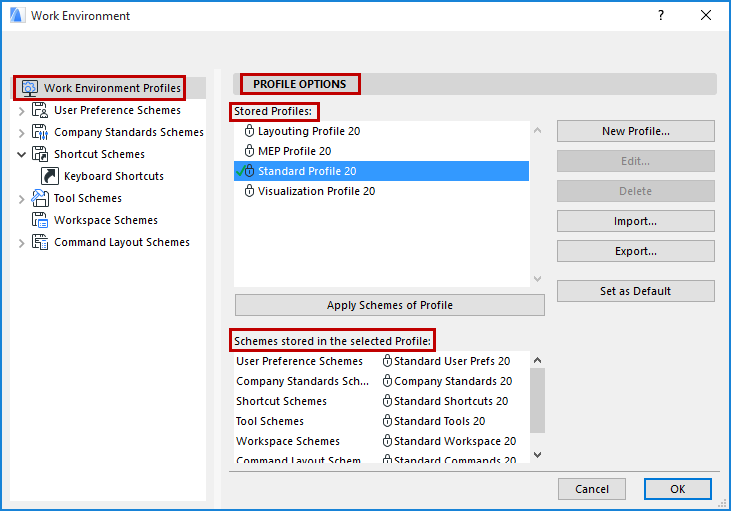
Task: Select Standard Workspace 20 scheme row
Action: (x=454, y=441)
